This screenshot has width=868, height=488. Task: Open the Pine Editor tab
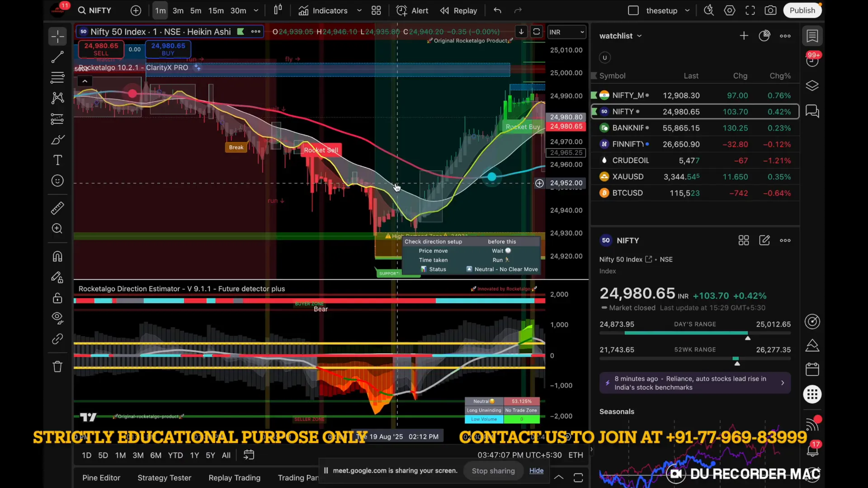click(x=101, y=478)
